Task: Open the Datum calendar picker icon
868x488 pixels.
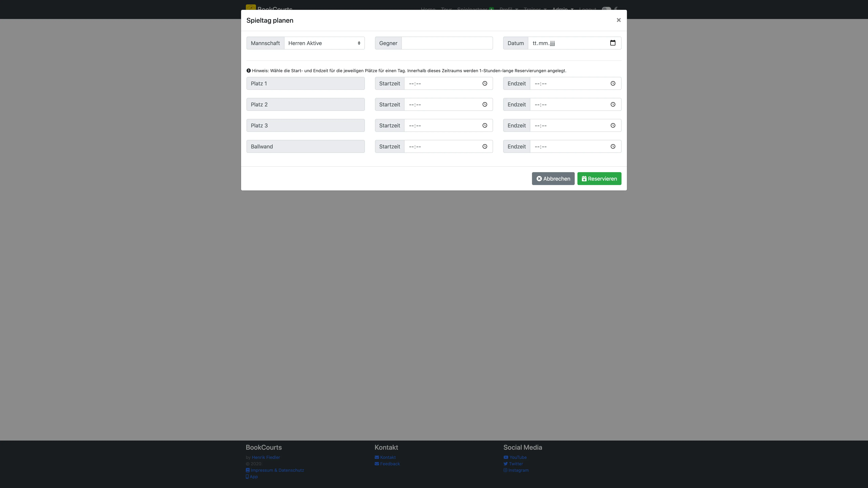Action: pyautogui.click(x=613, y=43)
